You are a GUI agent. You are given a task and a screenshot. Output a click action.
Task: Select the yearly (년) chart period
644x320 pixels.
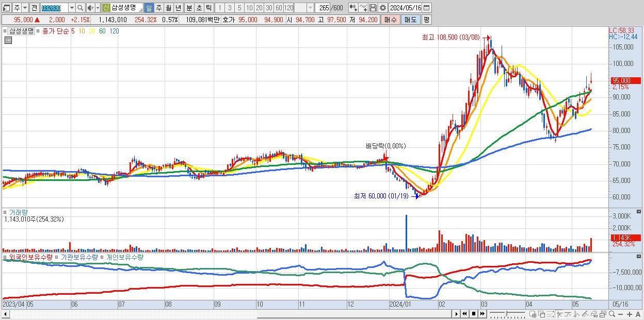(x=178, y=8)
